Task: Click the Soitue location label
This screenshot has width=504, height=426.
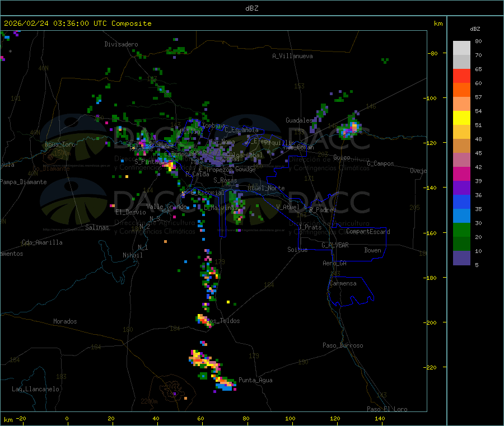Action: tap(297, 250)
